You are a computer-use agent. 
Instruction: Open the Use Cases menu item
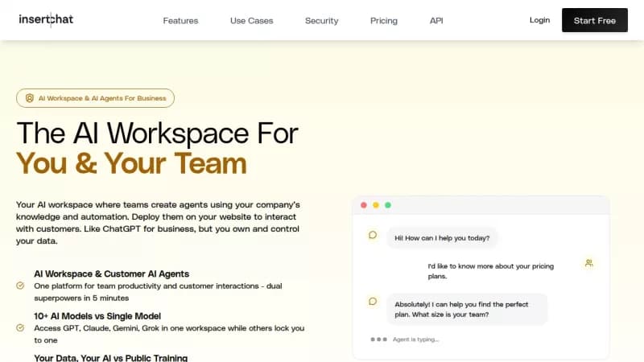(251, 21)
